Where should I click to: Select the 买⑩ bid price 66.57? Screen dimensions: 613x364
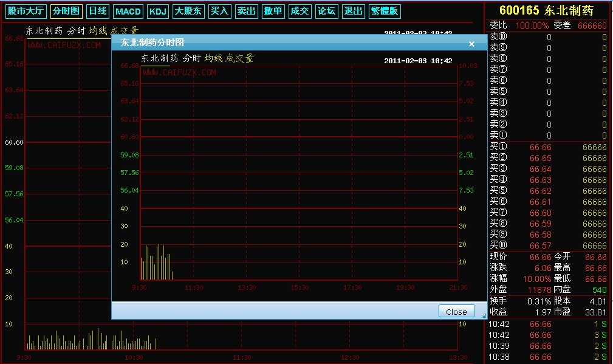[x=540, y=246]
